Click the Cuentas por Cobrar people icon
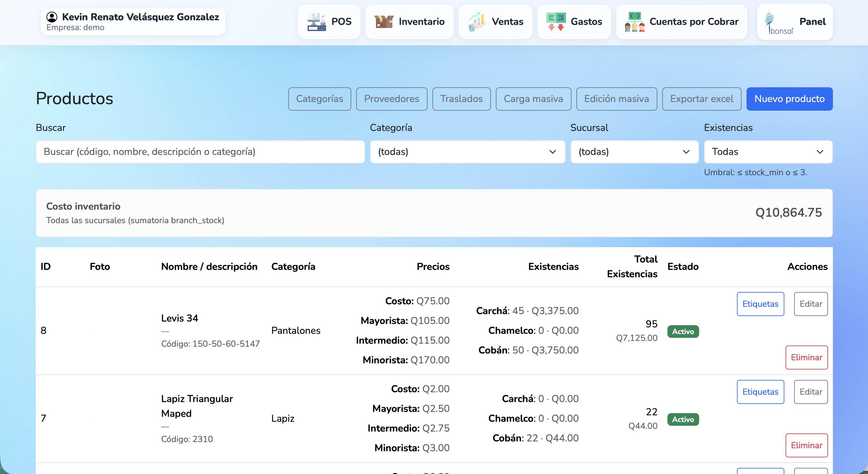Screen dimensions: 868x474 [x=635, y=22]
